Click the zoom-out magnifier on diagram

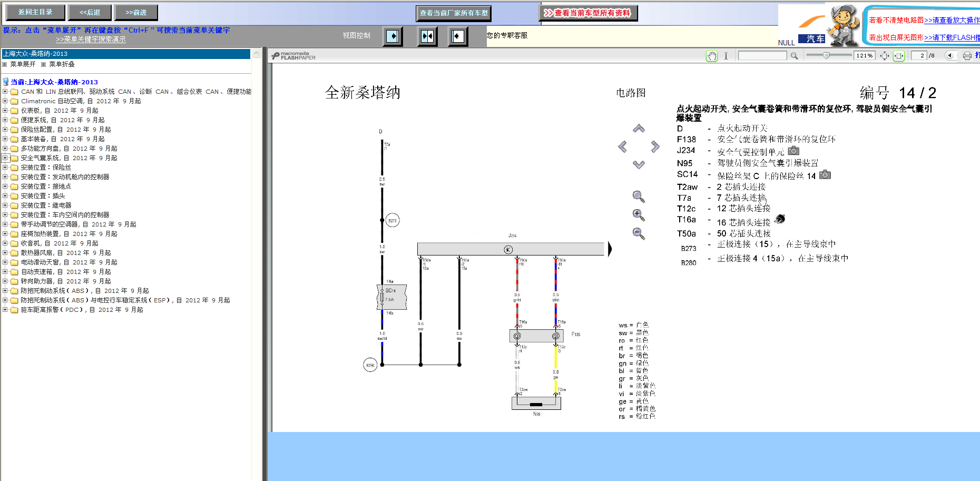[639, 233]
